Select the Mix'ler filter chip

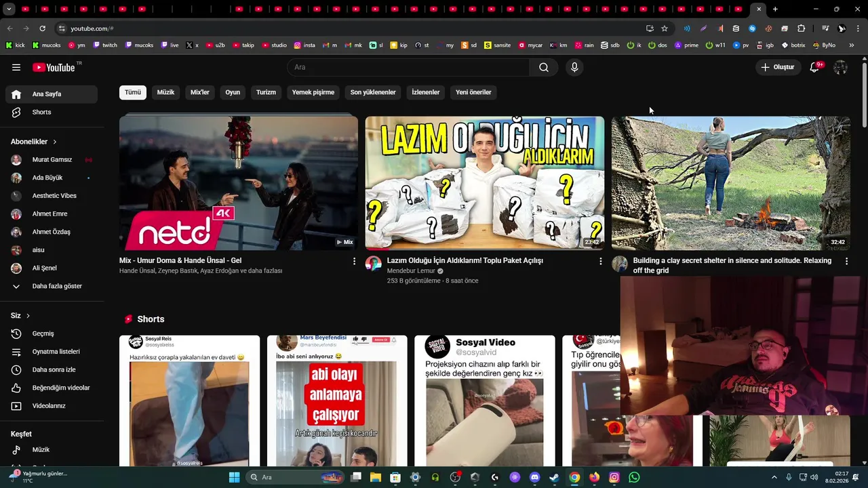point(200,92)
